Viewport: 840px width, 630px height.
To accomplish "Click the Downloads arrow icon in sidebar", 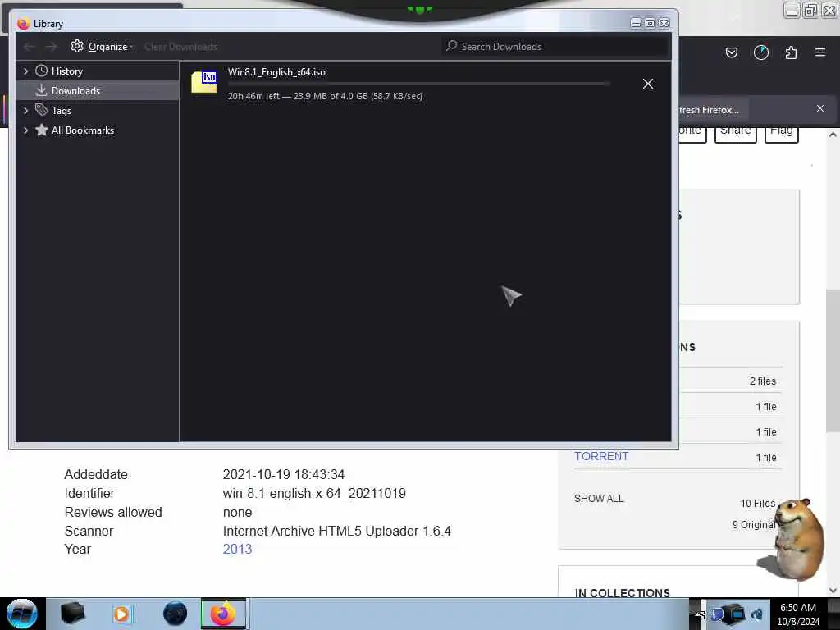I will pos(41,90).
